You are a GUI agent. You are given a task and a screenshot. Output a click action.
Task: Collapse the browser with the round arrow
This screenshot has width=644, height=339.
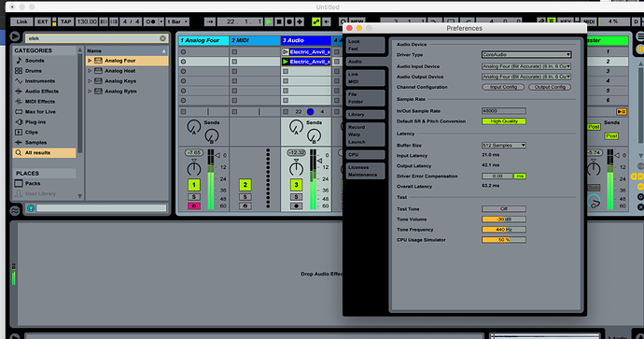pyautogui.click(x=14, y=36)
